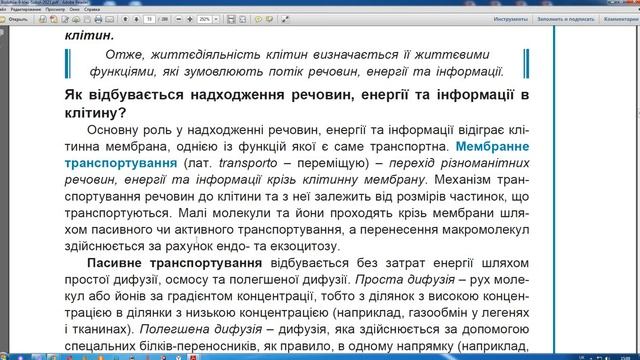Click the highlight text tool icon

tap(269, 19)
